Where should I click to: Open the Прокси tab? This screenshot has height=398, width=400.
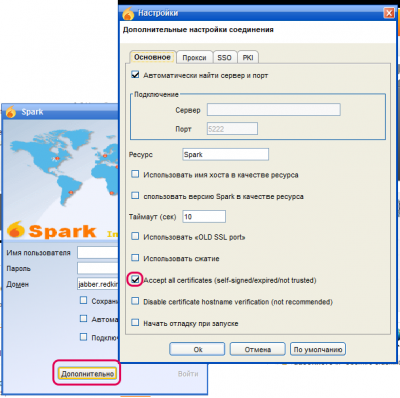tap(194, 58)
